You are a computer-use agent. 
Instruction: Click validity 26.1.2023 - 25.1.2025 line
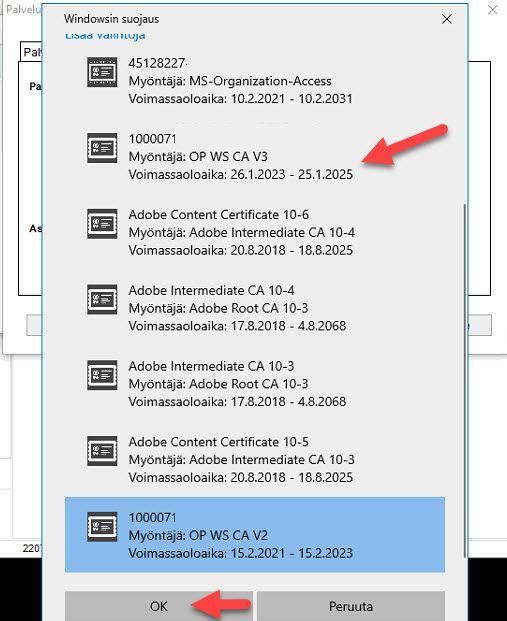[x=240, y=174]
